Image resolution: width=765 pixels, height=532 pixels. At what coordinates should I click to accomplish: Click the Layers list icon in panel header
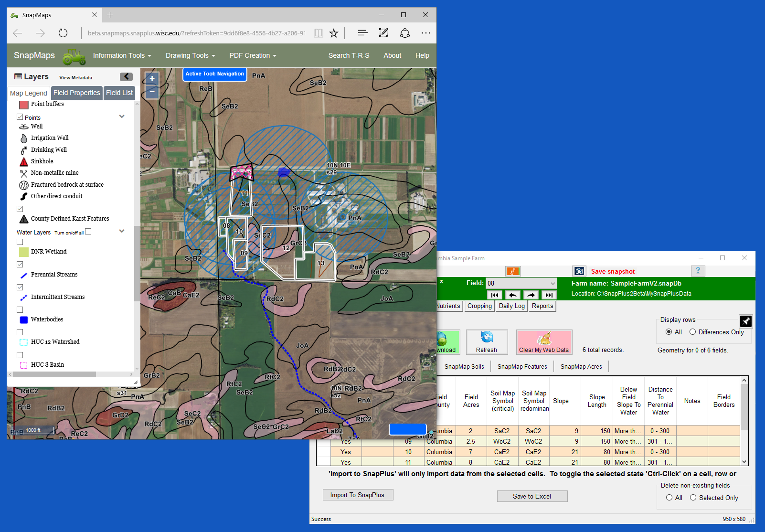(x=18, y=76)
